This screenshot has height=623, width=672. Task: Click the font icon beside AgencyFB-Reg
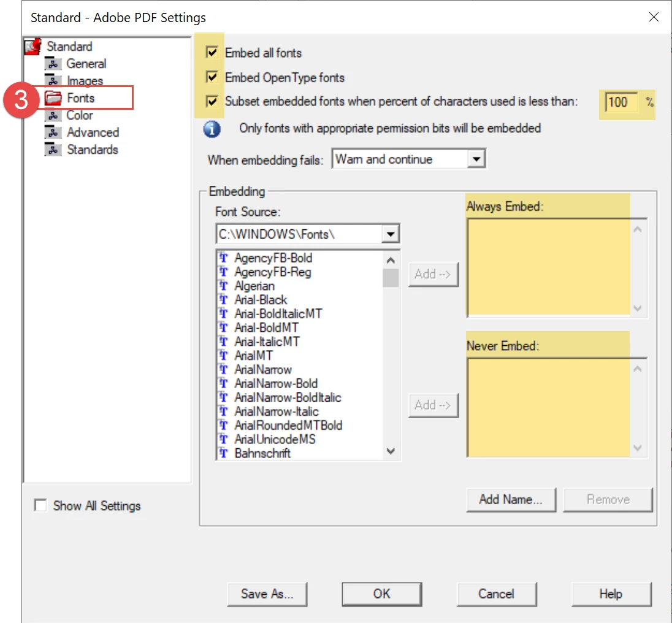pyautogui.click(x=224, y=272)
